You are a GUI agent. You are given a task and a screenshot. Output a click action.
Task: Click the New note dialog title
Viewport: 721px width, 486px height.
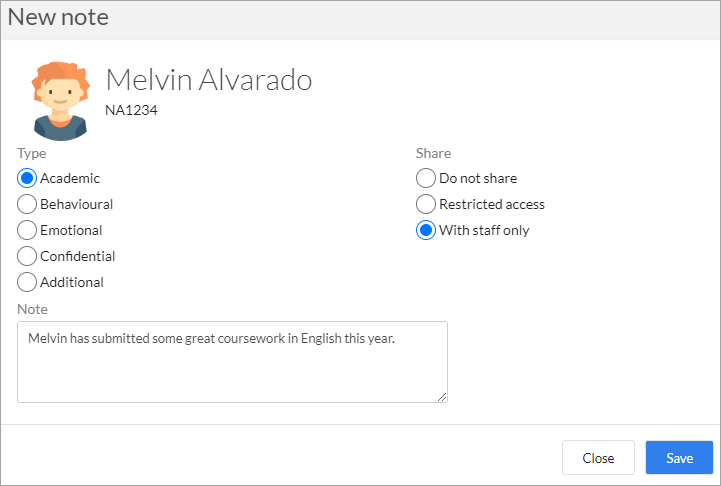(58, 17)
